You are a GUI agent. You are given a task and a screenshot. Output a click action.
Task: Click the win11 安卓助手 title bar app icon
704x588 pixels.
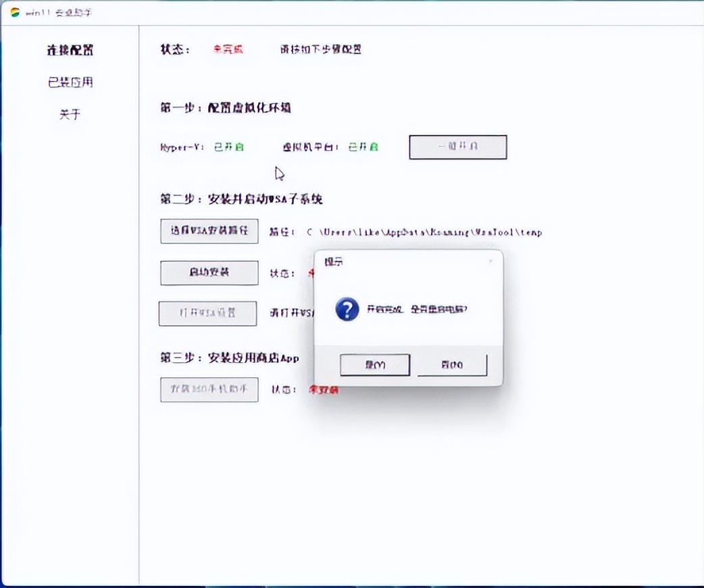[x=15, y=11]
